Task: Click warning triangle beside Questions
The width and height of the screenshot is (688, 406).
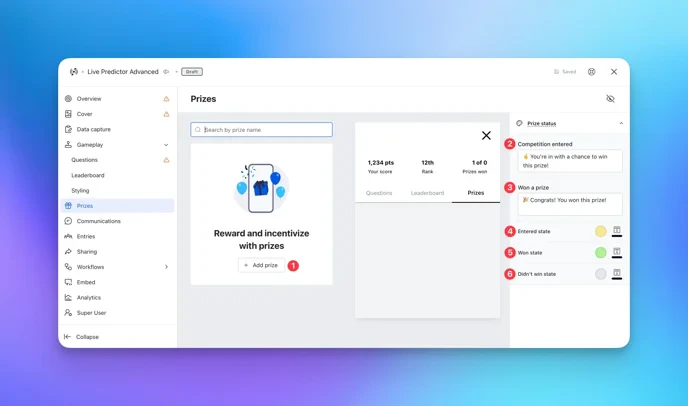Action: click(166, 160)
